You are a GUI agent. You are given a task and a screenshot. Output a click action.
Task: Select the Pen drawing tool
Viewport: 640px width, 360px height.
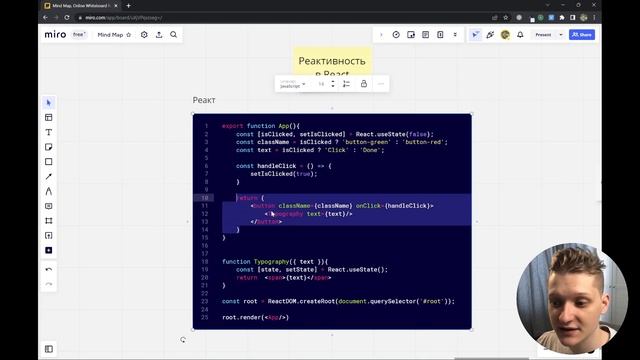point(49,191)
